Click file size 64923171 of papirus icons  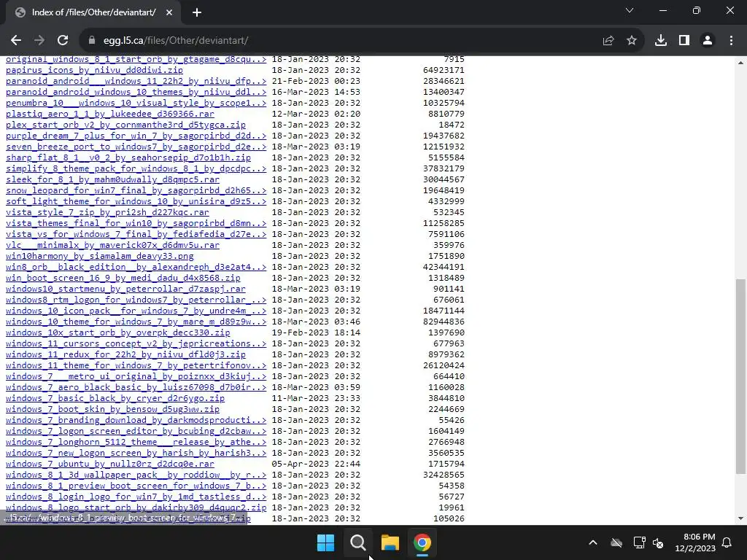[x=444, y=70]
